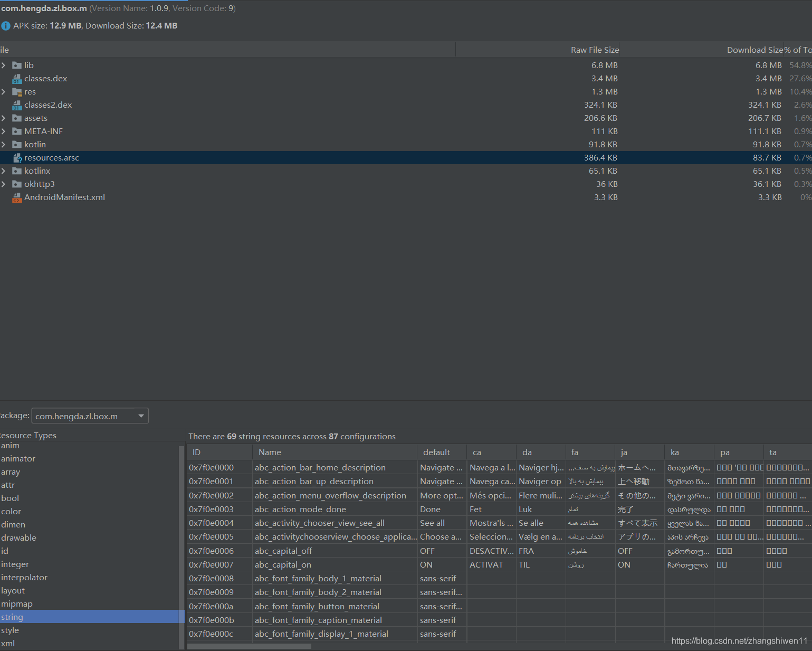Viewport: 812px width, 651px height.
Task: Select the style resource type
Action: point(90,630)
